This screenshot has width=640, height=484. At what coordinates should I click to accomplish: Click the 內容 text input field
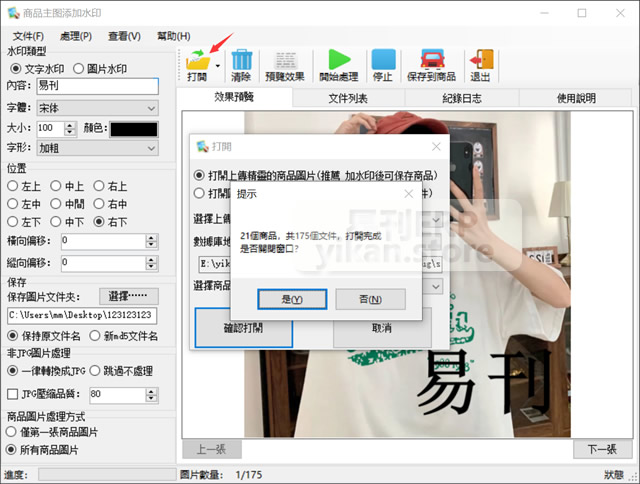pos(97,86)
